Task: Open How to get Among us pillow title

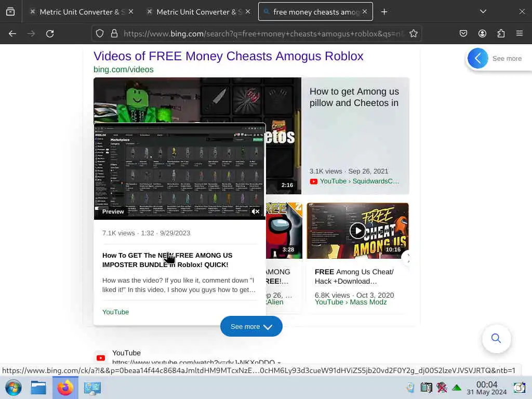Action: [354, 97]
